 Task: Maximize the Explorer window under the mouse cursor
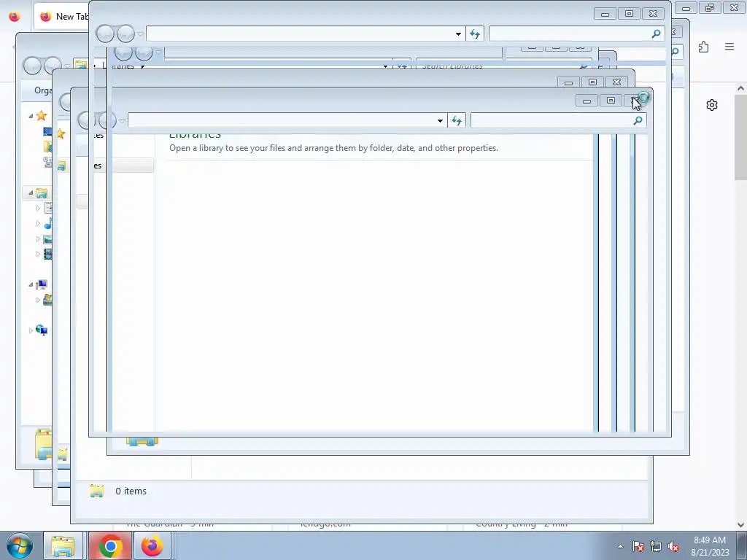(x=611, y=101)
